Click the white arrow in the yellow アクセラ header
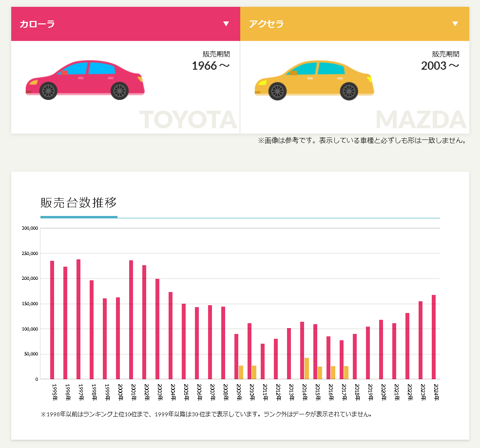 [x=455, y=24]
